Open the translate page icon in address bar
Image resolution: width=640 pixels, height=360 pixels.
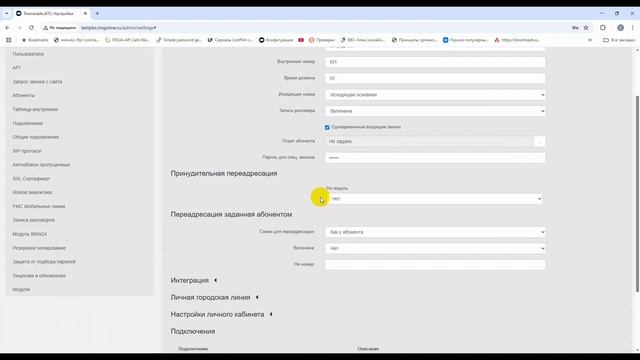point(575,28)
